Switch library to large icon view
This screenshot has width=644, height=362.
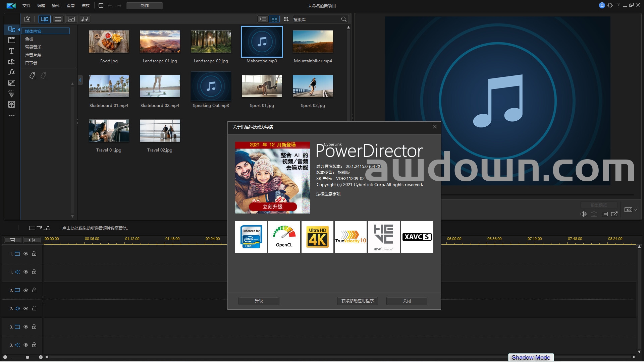274,19
